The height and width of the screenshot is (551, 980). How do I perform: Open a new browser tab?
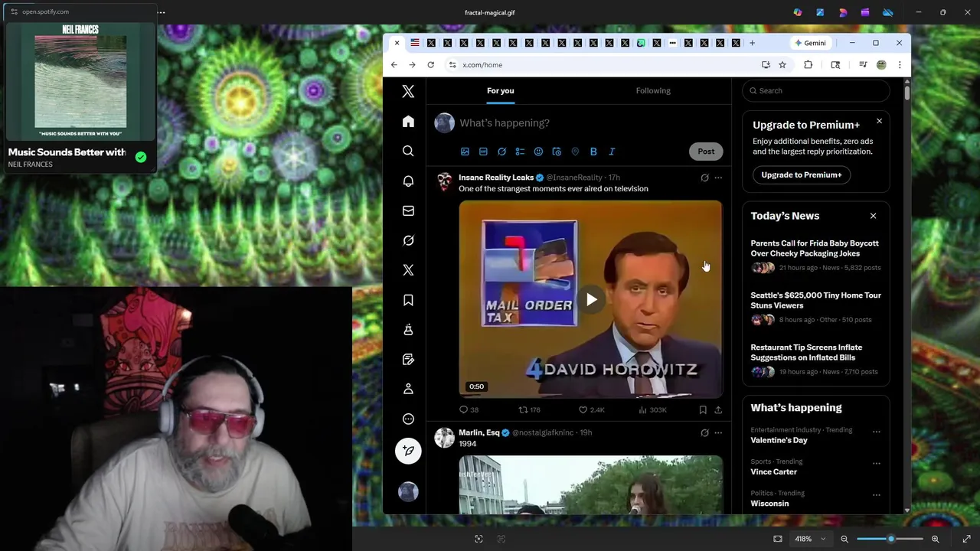(752, 43)
